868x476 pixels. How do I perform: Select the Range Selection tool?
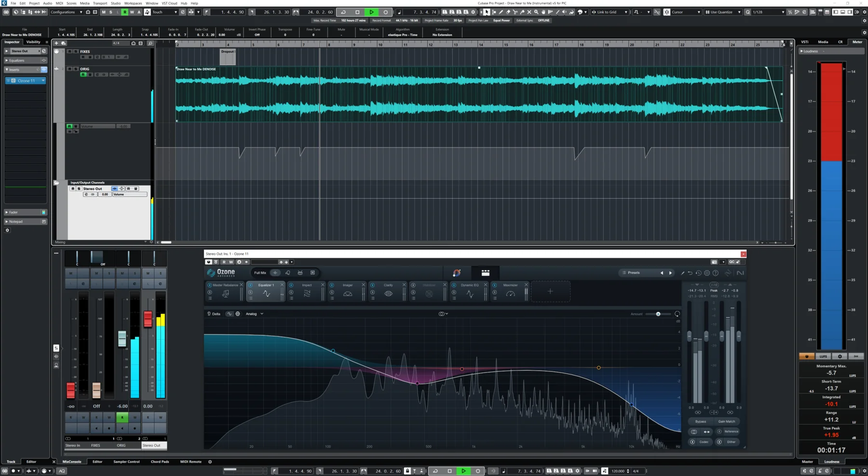coord(494,12)
